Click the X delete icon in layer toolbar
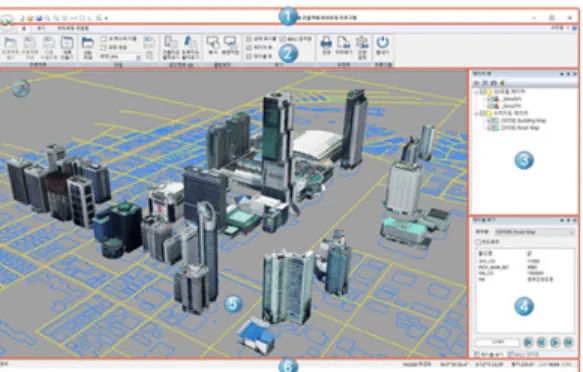Screen dimensions: 583x372 coord(485,83)
